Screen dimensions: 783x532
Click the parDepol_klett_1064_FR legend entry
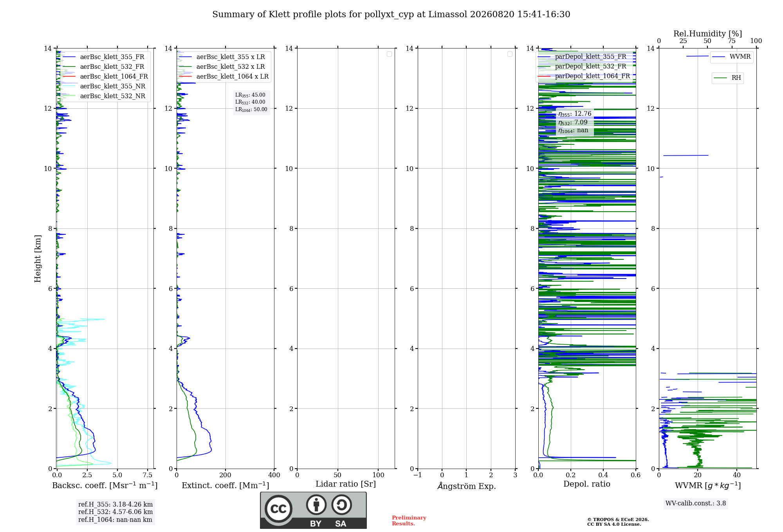tap(584, 76)
